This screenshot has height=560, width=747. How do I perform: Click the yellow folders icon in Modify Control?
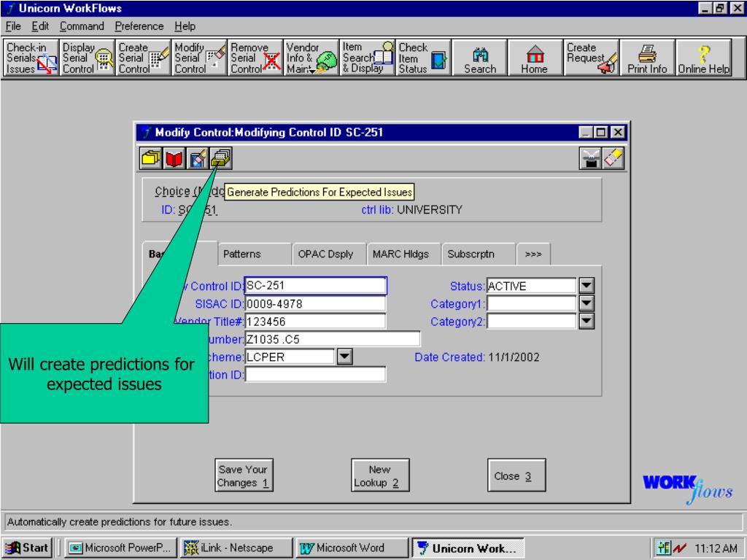pos(150,158)
